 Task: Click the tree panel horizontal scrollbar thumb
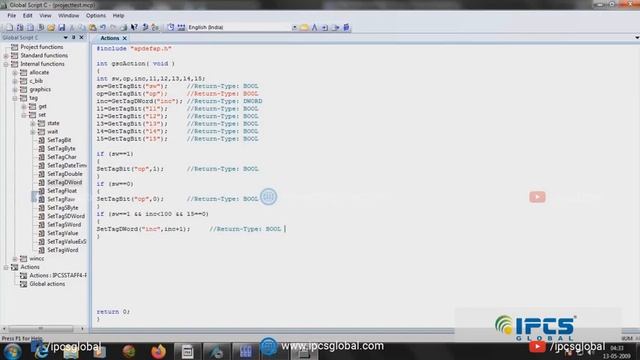pos(40,329)
